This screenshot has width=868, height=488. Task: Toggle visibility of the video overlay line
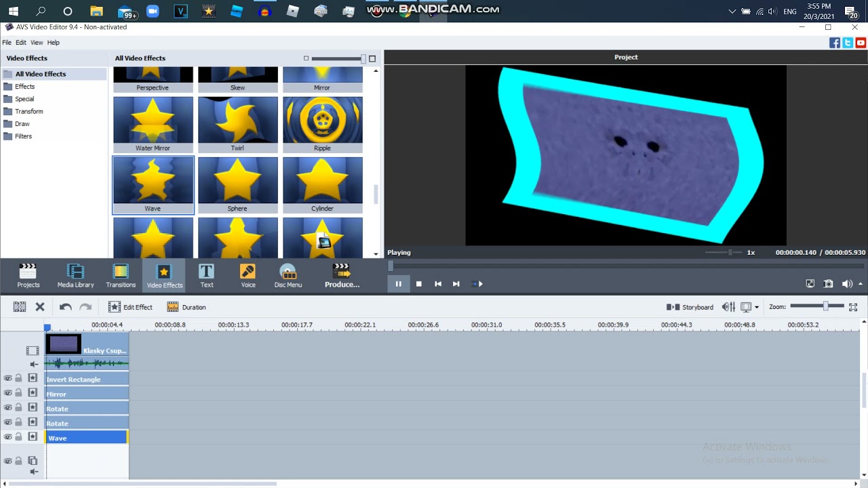click(x=8, y=461)
